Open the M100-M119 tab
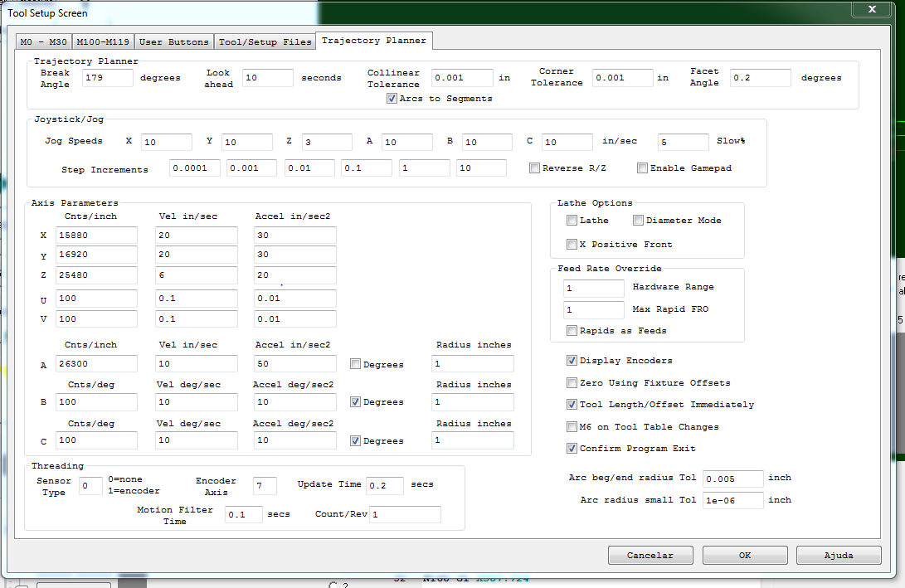The width and height of the screenshot is (905, 588). pos(103,41)
